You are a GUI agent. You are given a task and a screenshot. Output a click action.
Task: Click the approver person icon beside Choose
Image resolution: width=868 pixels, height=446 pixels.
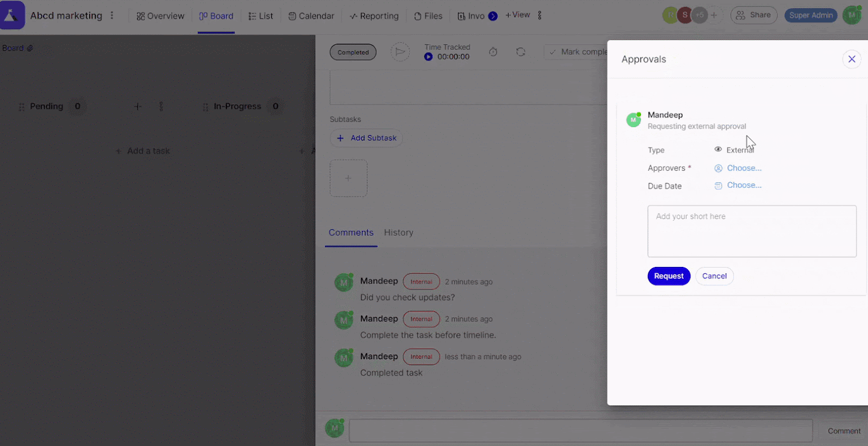[718, 168]
